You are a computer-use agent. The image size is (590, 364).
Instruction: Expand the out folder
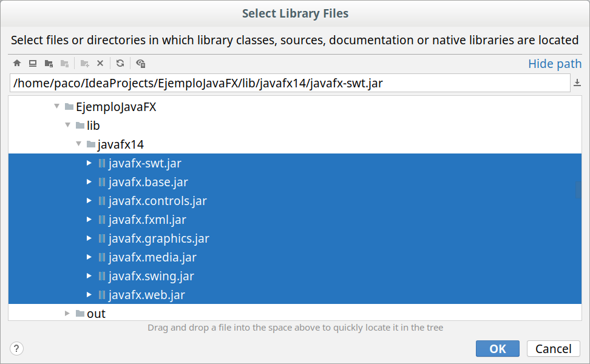point(67,313)
